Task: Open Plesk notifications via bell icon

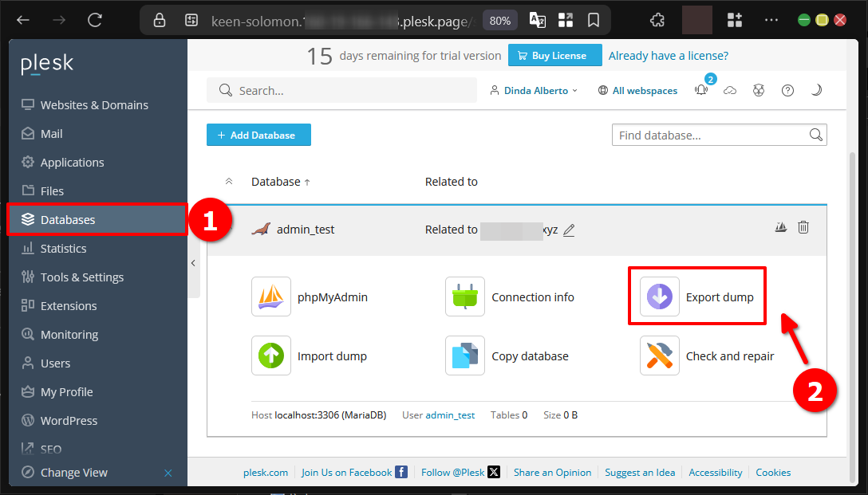Action: 700,90
